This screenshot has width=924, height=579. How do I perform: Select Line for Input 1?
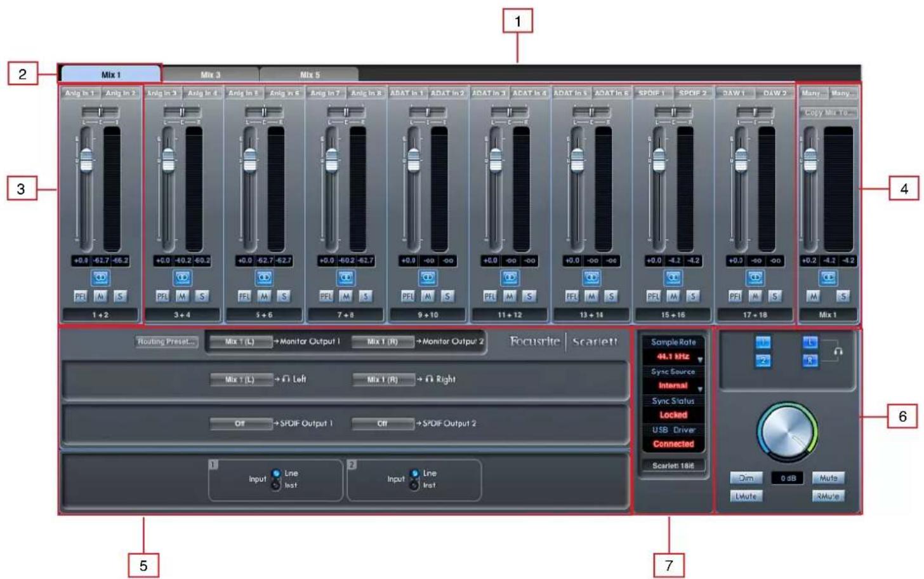pos(276,474)
